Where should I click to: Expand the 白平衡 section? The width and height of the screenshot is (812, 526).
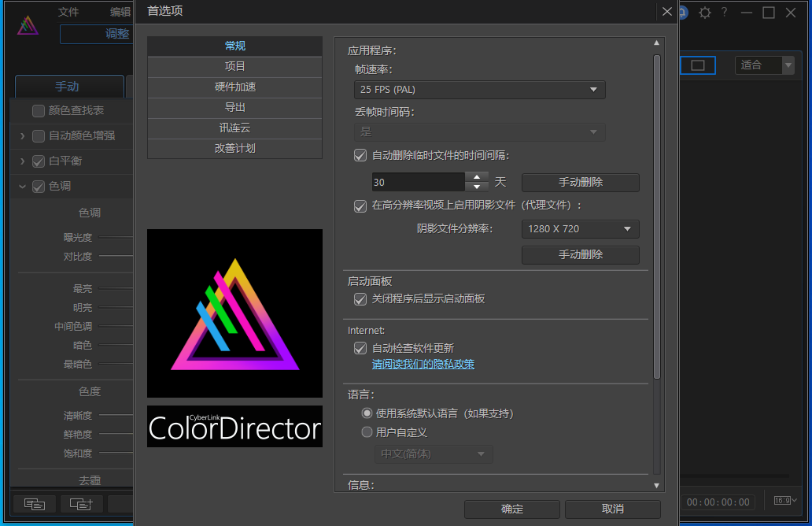[22, 161]
